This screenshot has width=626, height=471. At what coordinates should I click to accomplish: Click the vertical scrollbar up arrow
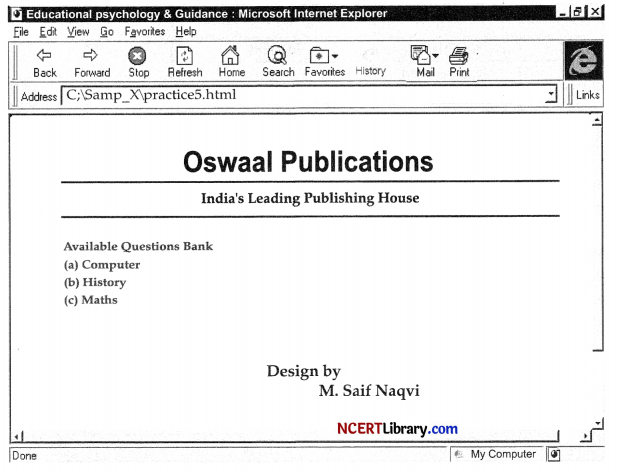click(597, 120)
